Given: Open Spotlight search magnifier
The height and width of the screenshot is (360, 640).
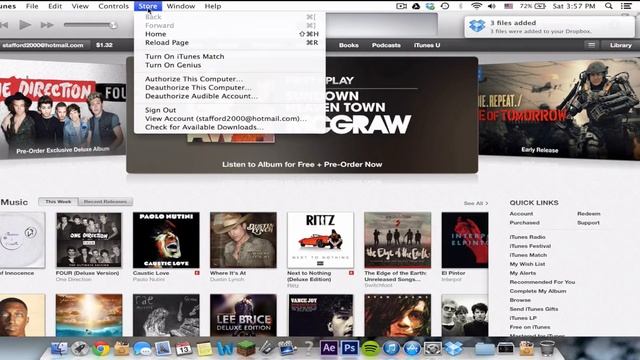Looking at the screenshot, I should [x=609, y=6].
